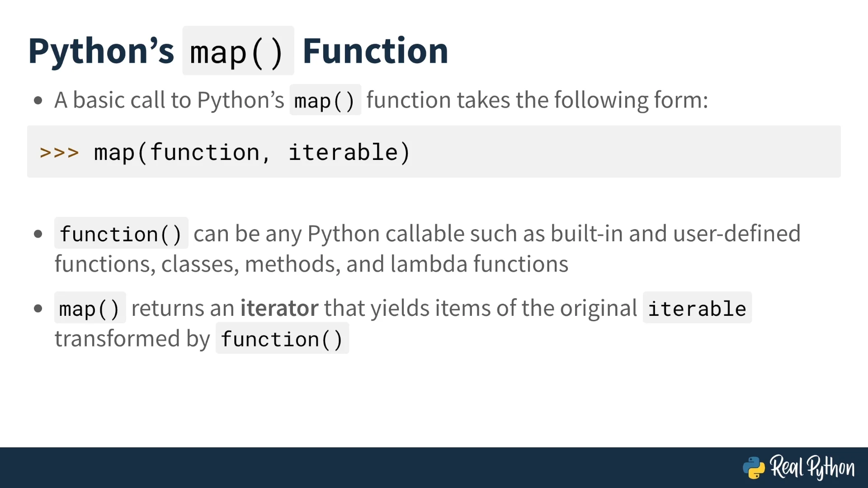The image size is (868, 488).
Task: Select the 'Python's map() Function' slide title
Action: 238,51
